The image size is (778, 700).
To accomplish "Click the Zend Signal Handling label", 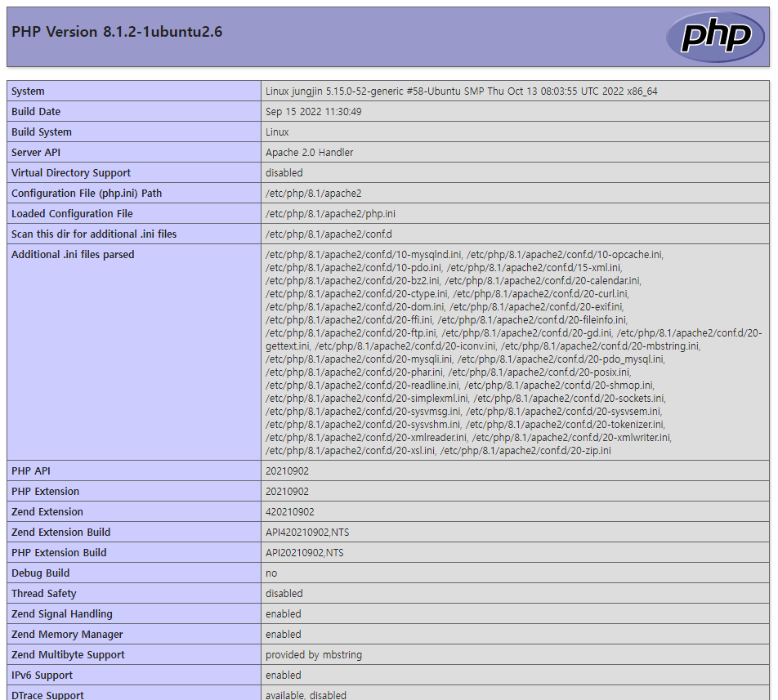I will point(62,613).
